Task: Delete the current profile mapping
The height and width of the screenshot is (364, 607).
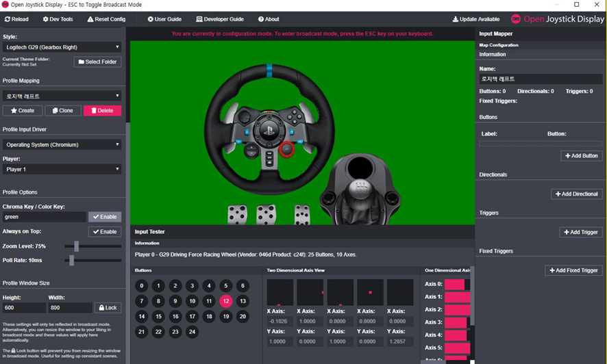Action: [102, 111]
